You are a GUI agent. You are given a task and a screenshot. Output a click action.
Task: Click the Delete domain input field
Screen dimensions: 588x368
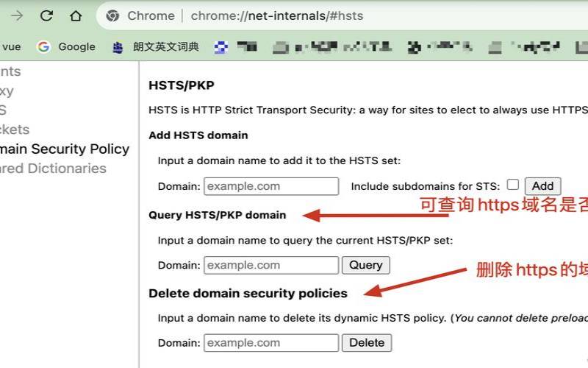271,343
